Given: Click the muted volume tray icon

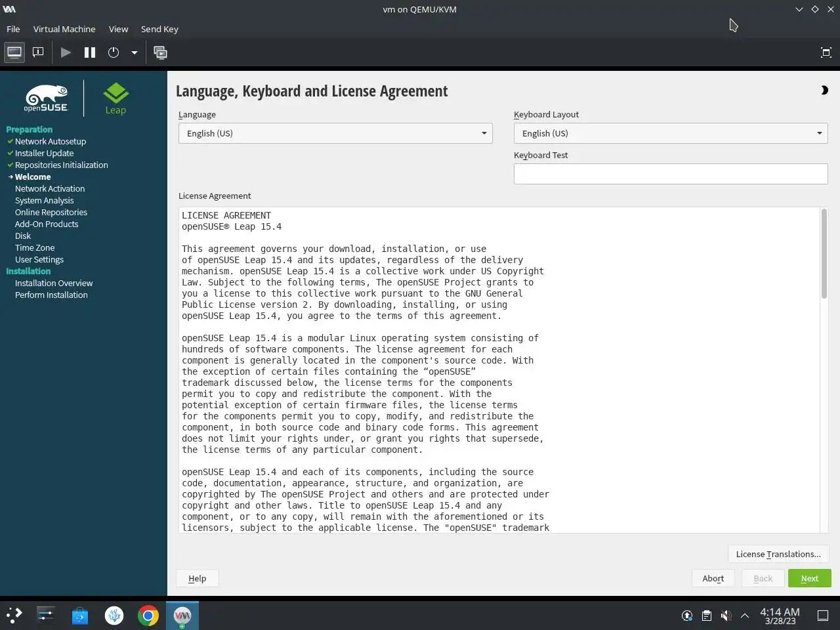Looking at the screenshot, I should pos(726,616).
